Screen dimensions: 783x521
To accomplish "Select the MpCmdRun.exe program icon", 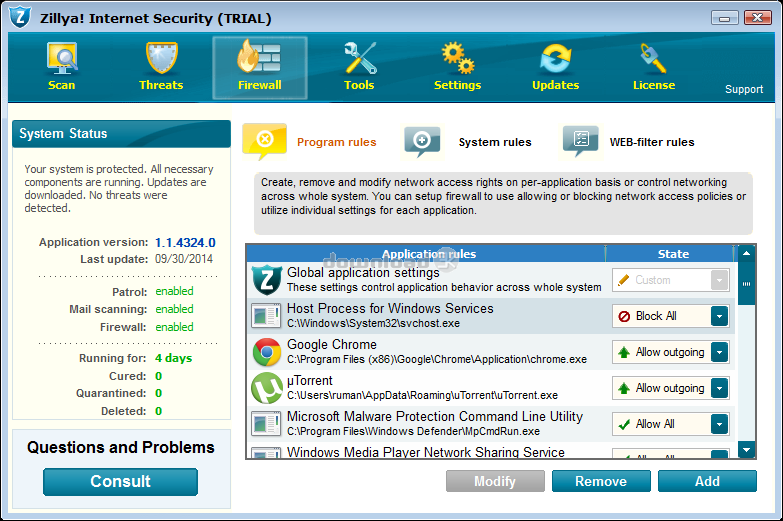I will [266, 424].
